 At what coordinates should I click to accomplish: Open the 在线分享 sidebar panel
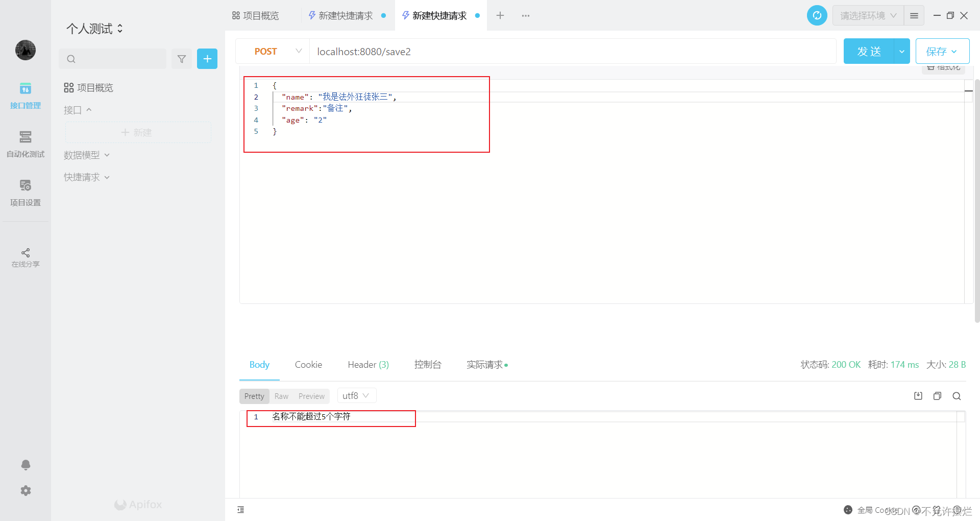pos(25,258)
